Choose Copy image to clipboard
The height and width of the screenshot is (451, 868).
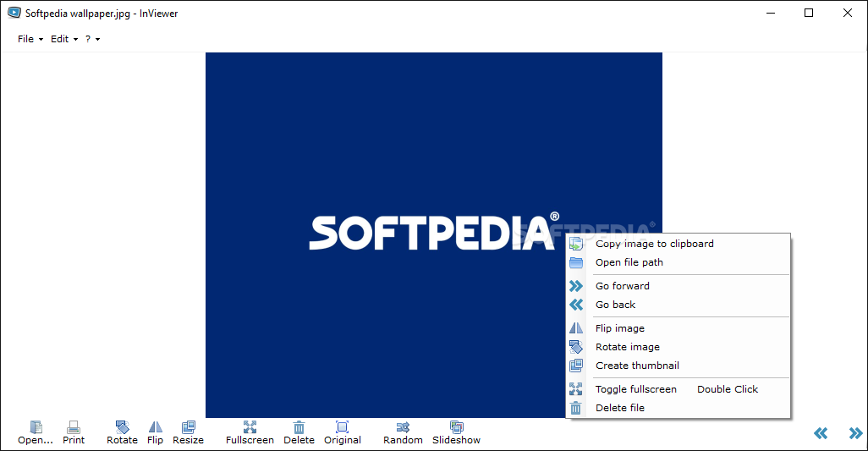pyautogui.click(x=679, y=244)
